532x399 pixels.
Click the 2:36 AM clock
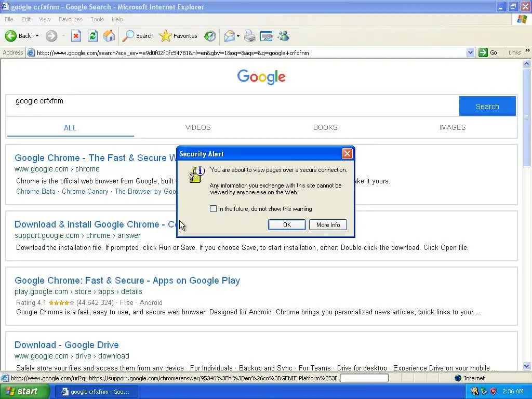513,391
